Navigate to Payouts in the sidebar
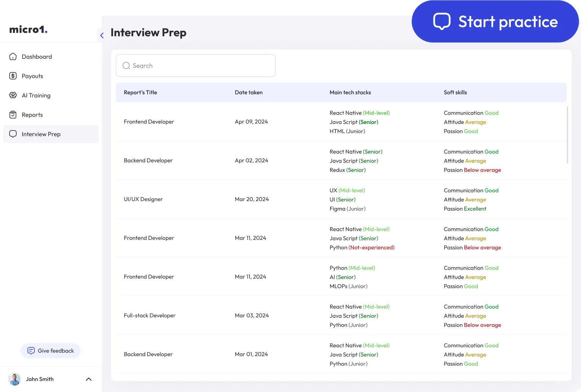581x392 pixels. (x=32, y=76)
